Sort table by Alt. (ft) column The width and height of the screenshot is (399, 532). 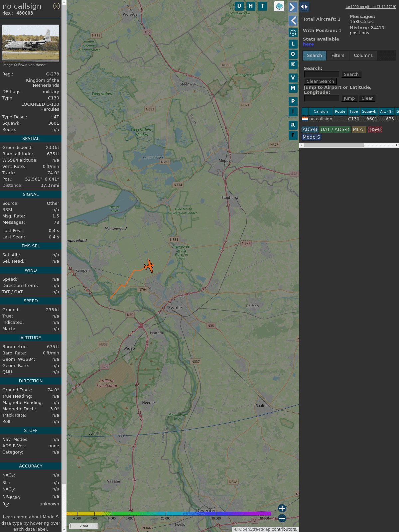point(386,112)
